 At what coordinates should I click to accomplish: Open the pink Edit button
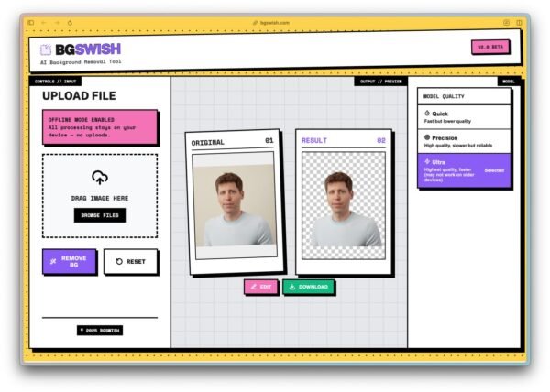261,287
